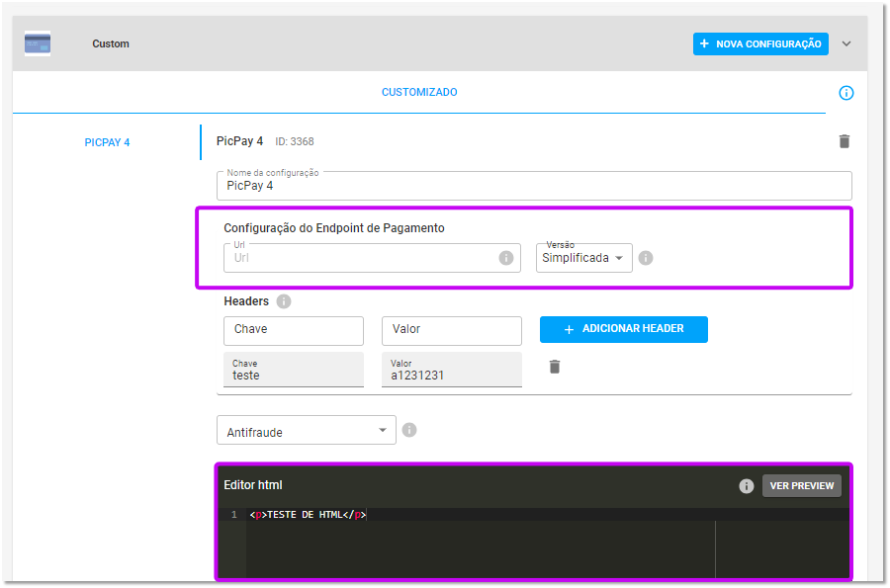Click the Editor html title

click(252, 485)
